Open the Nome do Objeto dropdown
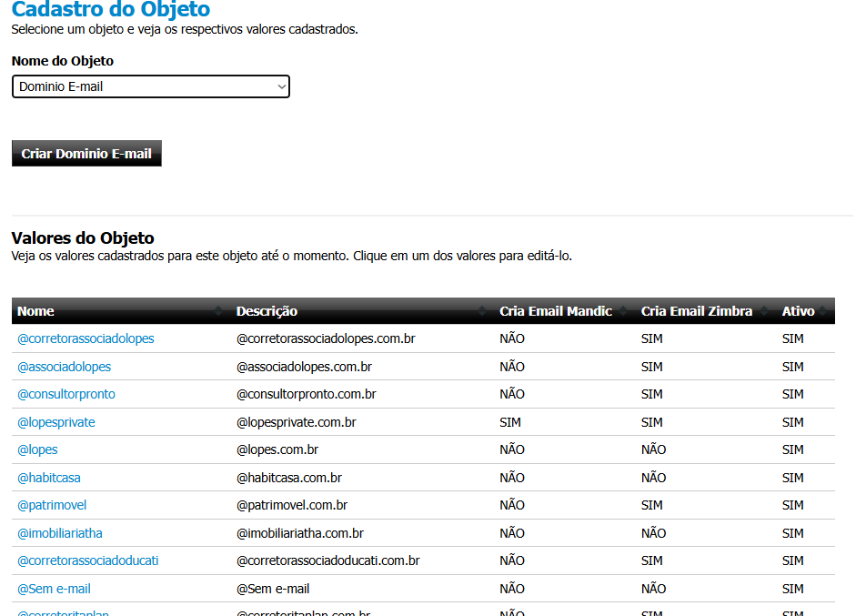 pyautogui.click(x=151, y=86)
